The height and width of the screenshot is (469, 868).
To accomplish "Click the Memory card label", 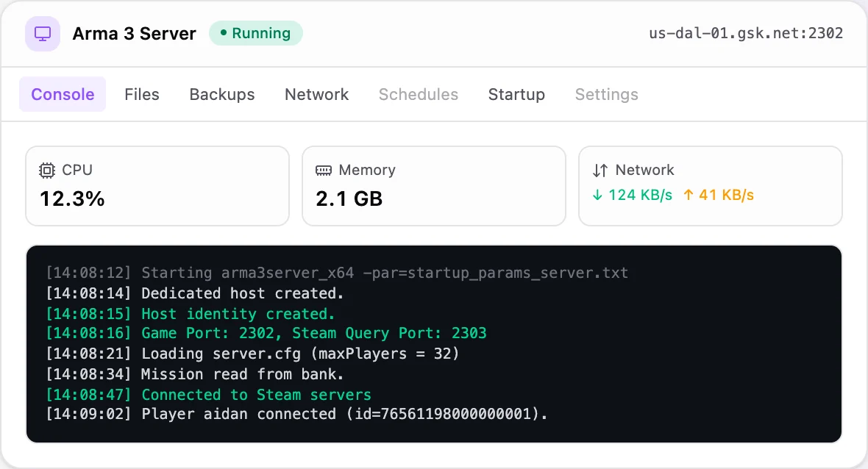I will (x=367, y=170).
